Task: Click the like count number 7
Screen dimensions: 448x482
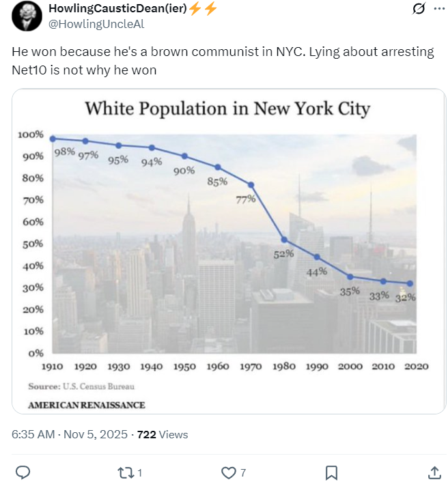Action: (243, 472)
